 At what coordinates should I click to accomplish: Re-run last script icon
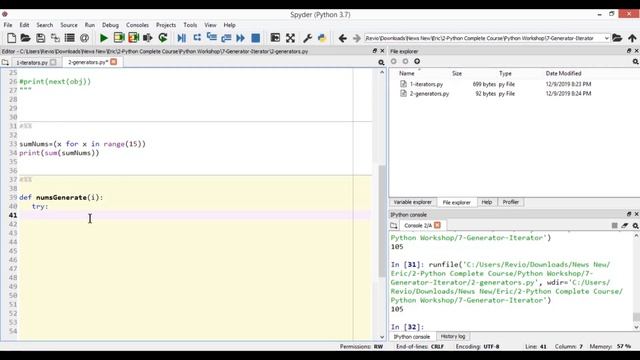coord(163,38)
